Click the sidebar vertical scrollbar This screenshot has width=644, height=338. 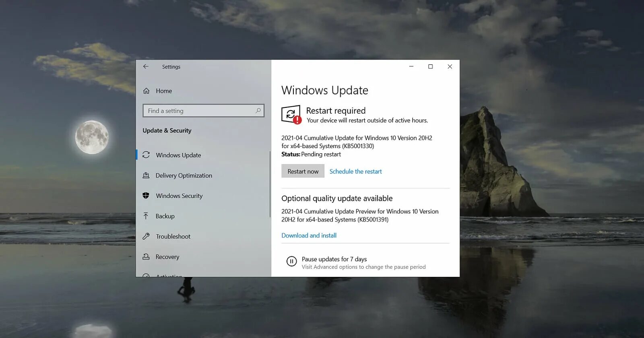(270, 184)
